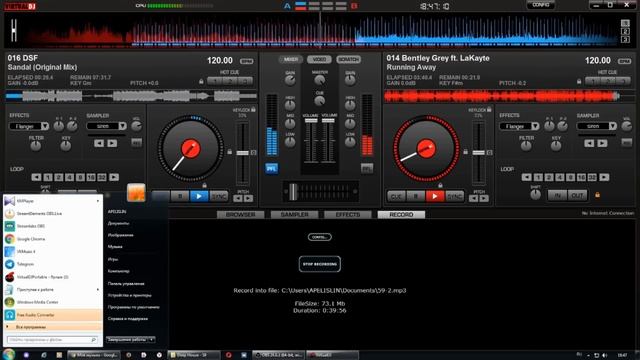Show the MIXER center panel

point(291,60)
